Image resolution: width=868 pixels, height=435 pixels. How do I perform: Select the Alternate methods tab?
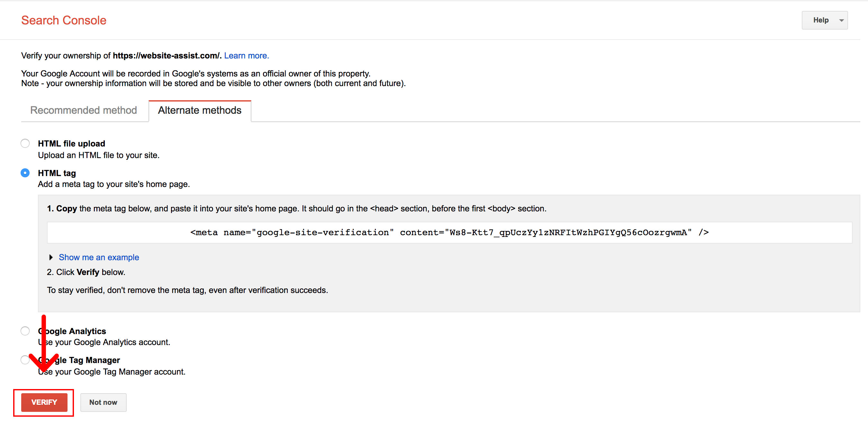click(199, 111)
